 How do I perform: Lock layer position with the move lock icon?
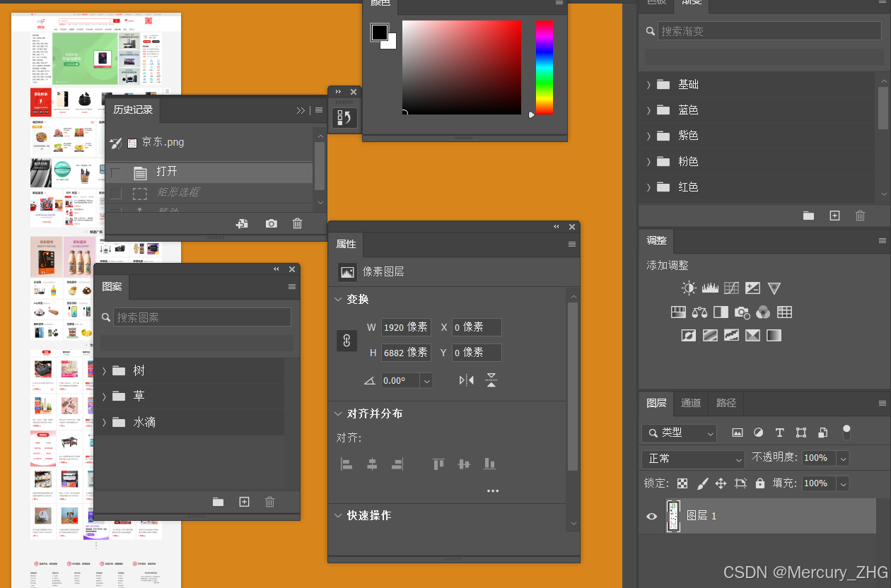click(x=720, y=483)
